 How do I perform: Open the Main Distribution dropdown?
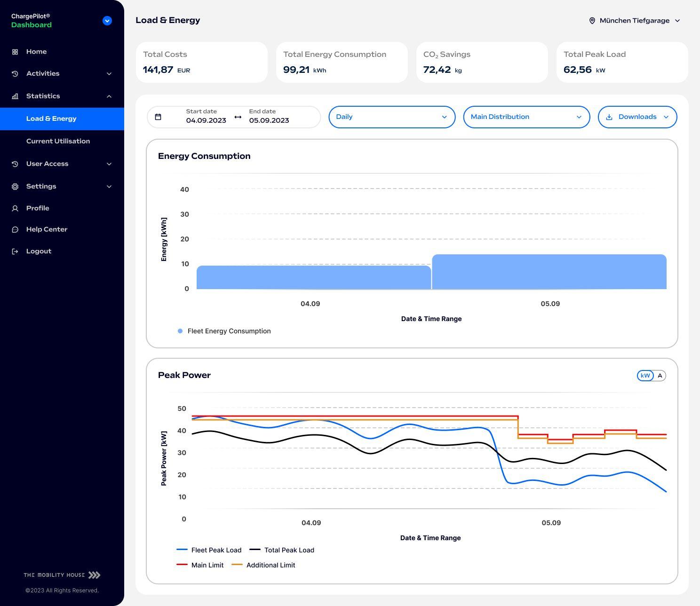(526, 117)
